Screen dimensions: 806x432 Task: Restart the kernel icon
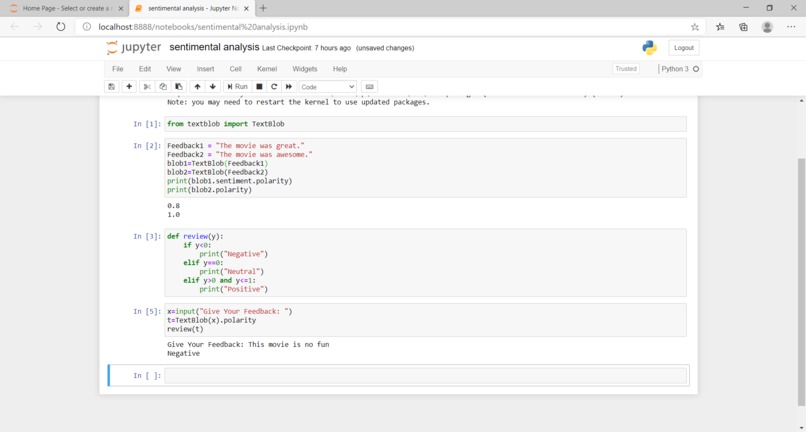pos(274,87)
